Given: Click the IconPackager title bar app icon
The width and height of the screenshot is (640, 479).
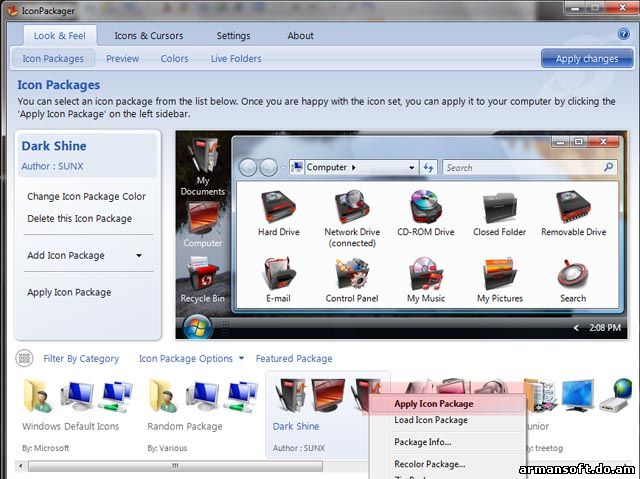Looking at the screenshot, I should tap(13, 10).
